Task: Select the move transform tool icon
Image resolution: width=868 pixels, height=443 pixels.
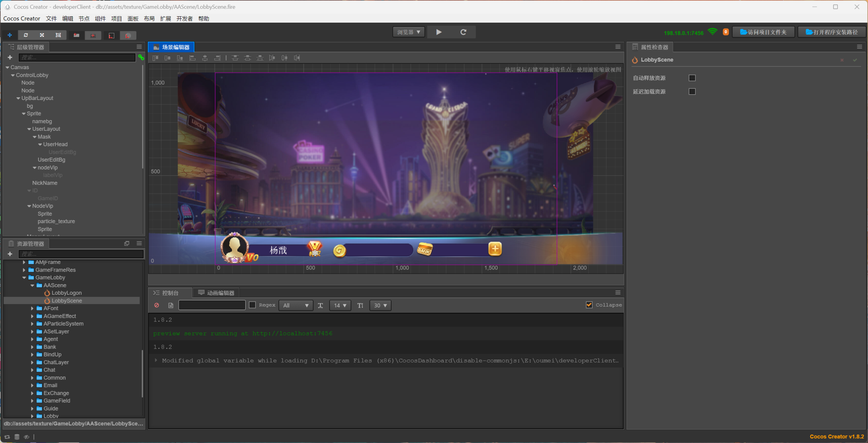Action: coord(9,35)
